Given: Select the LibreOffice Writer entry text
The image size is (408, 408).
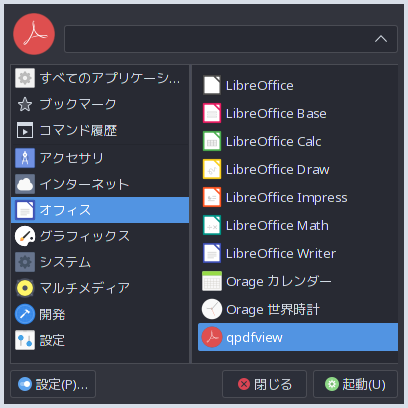Looking at the screenshot, I should click(x=281, y=254).
